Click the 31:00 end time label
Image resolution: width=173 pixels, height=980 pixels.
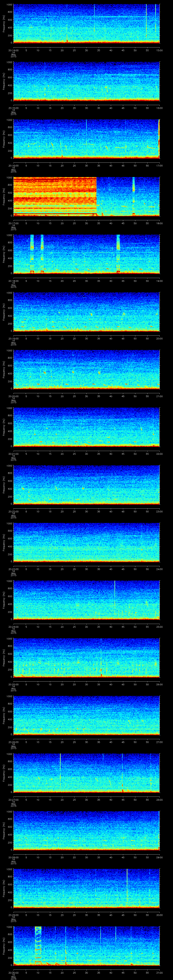[159, 972]
